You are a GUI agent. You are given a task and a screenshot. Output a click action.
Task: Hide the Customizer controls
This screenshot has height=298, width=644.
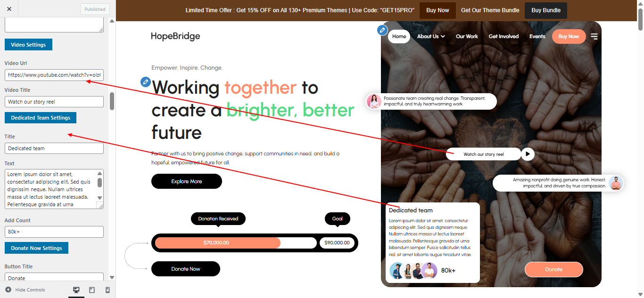pos(25,290)
